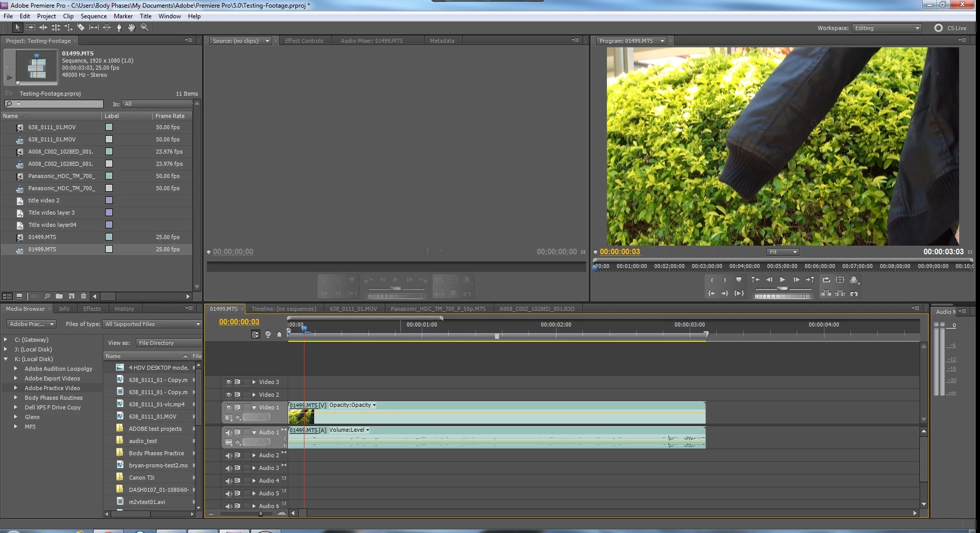Viewport: 980px width, 533px height.
Task: Mute the Audio 1 track
Action: pos(229,432)
